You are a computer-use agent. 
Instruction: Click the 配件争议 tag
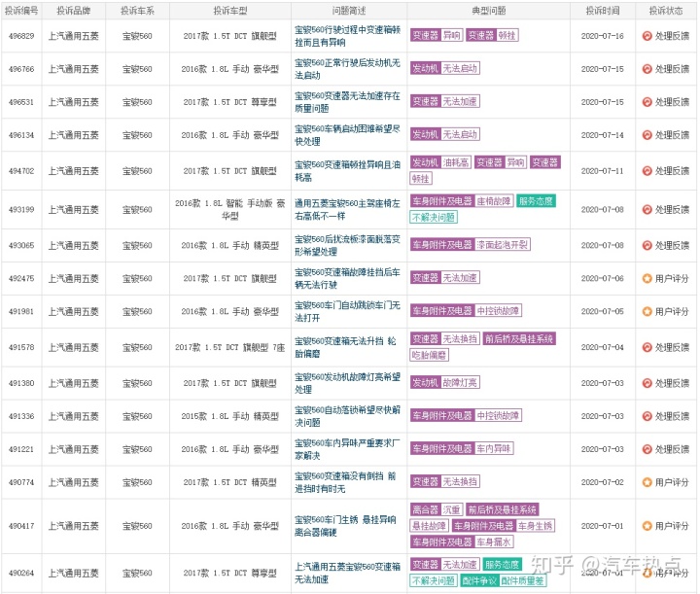(x=478, y=581)
